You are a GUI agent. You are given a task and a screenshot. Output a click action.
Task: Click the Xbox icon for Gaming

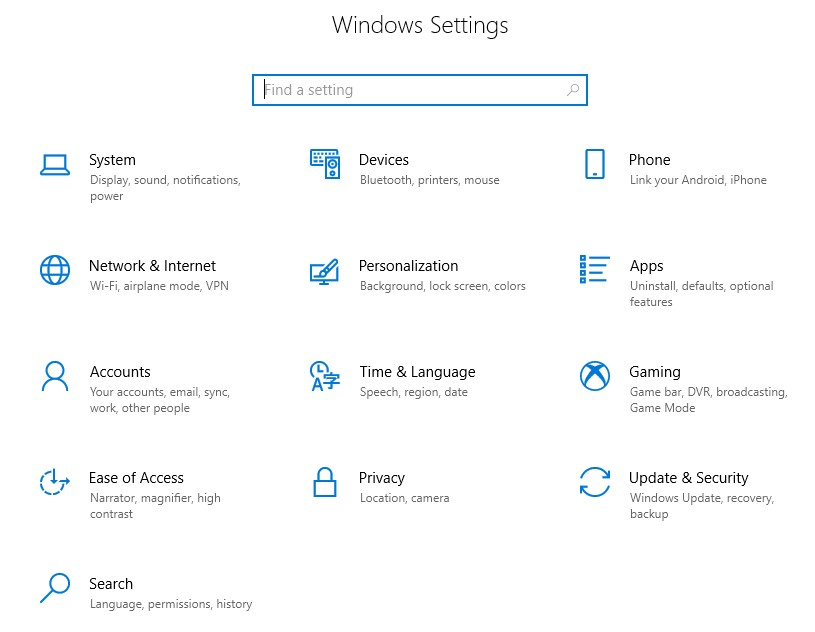(x=594, y=376)
